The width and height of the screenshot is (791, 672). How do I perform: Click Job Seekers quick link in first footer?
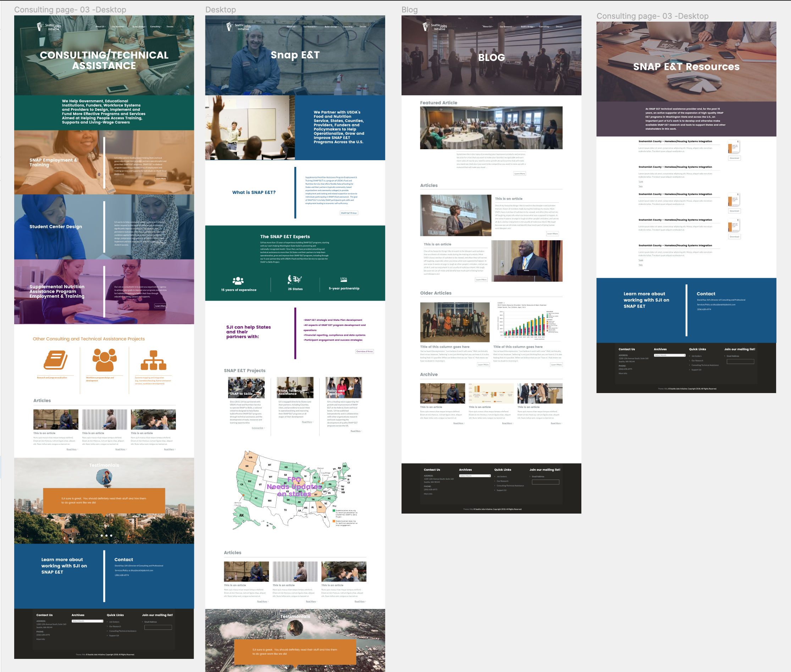114,622
